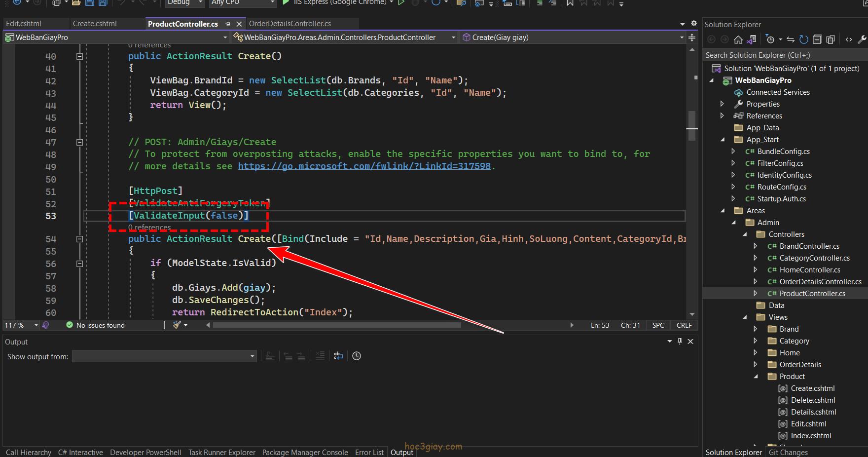The width and height of the screenshot is (868, 457).
Task: Click the editor horizontal scrollbar thumb
Action: click(x=337, y=325)
